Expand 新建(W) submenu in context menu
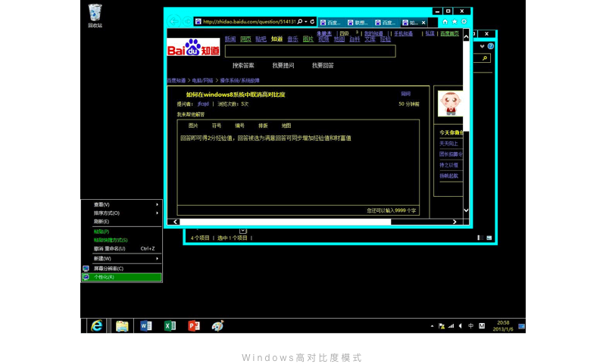Image resolution: width=606 pixels, height=364 pixels. point(121,259)
